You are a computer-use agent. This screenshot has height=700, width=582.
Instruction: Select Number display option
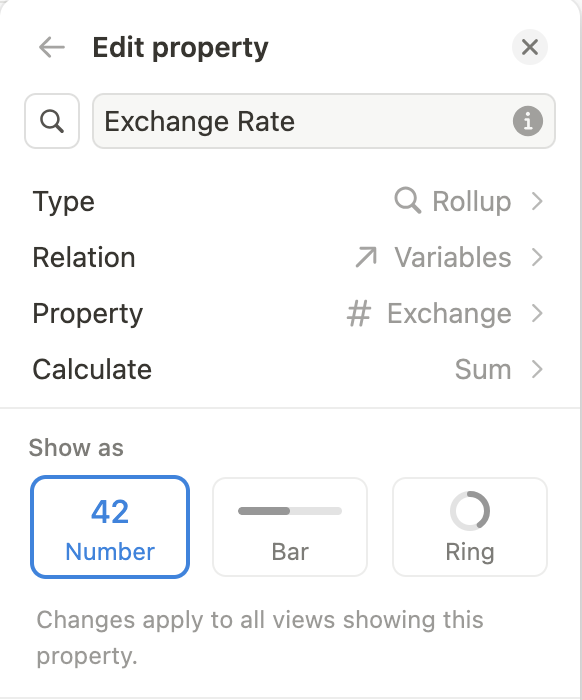(x=110, y=527)
